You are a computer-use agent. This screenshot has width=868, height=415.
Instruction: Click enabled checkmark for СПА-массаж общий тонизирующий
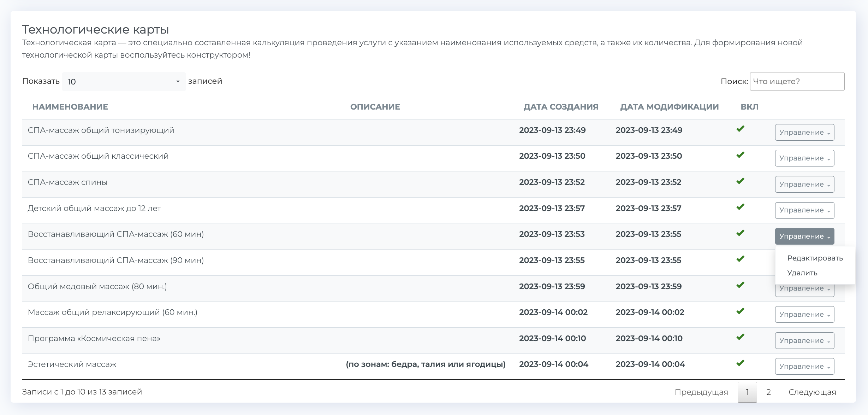(x=740, y=129)
